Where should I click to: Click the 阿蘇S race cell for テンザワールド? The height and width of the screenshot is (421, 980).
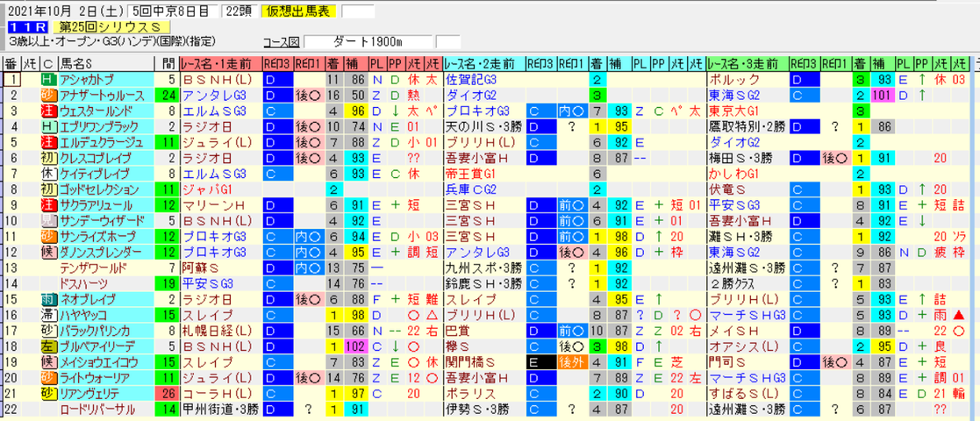220,268
